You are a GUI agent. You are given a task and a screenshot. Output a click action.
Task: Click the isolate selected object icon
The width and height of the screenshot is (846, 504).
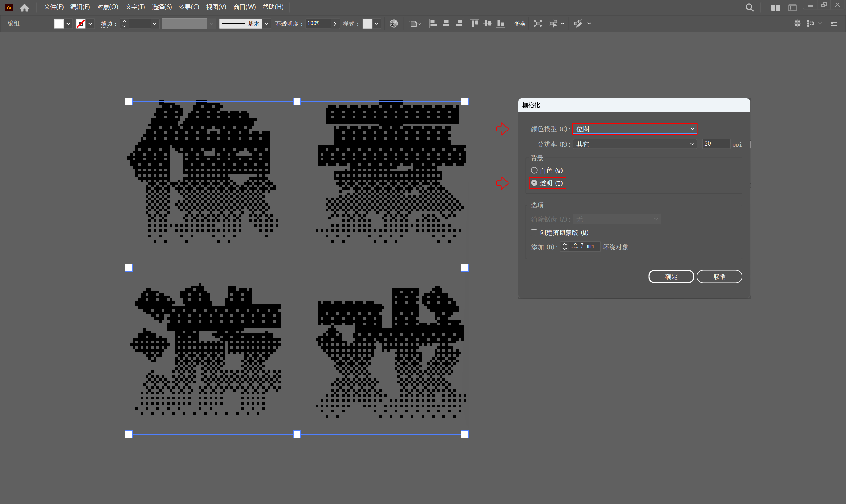coord(538,23)
